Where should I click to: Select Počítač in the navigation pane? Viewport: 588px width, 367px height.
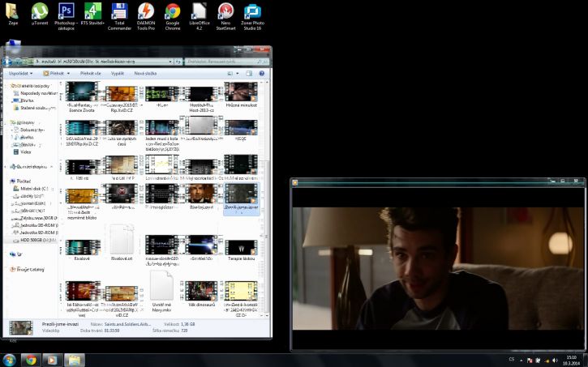[x=21, y=181]
